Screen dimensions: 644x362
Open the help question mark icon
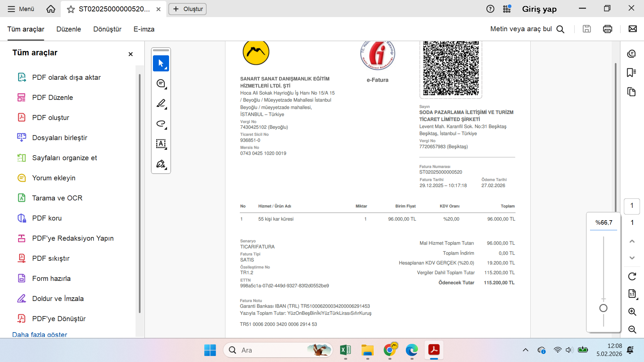click(490, 9)
